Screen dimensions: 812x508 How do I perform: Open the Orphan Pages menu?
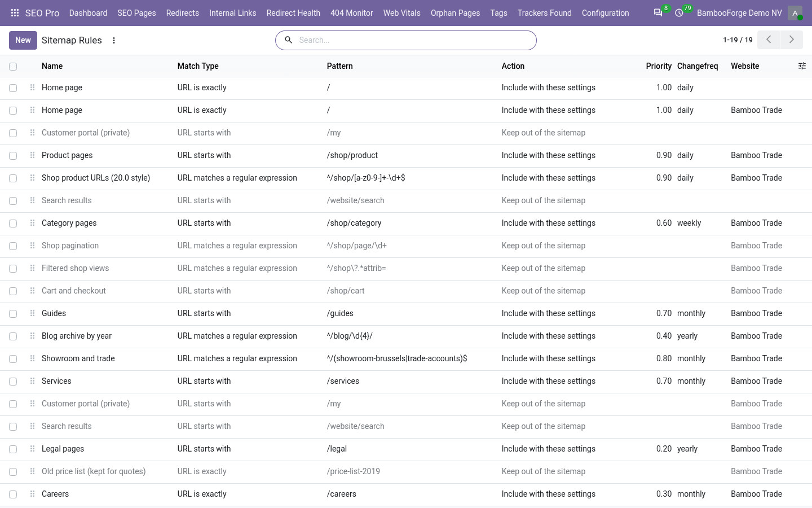coord(455,12)
